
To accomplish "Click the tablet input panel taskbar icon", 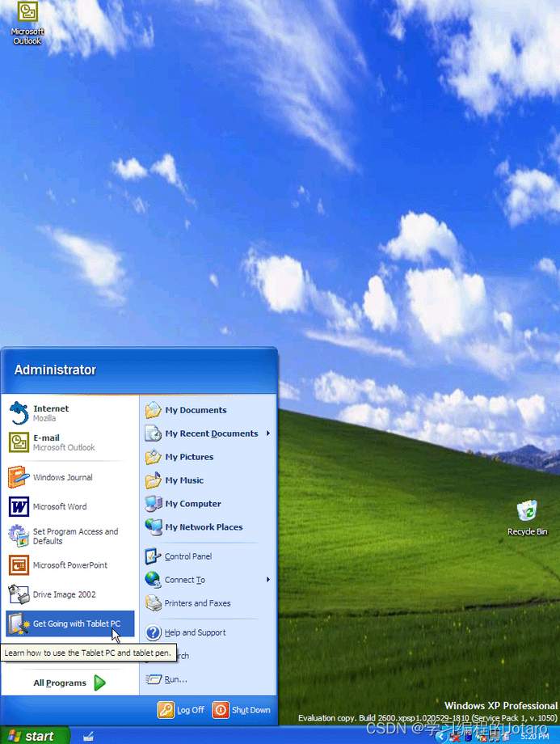I will coord(88,737).
